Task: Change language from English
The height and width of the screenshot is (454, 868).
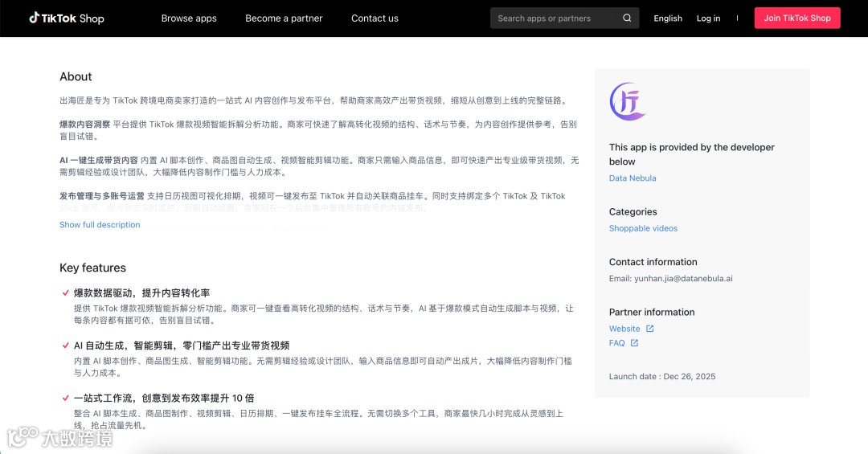Action: point(668,18)
